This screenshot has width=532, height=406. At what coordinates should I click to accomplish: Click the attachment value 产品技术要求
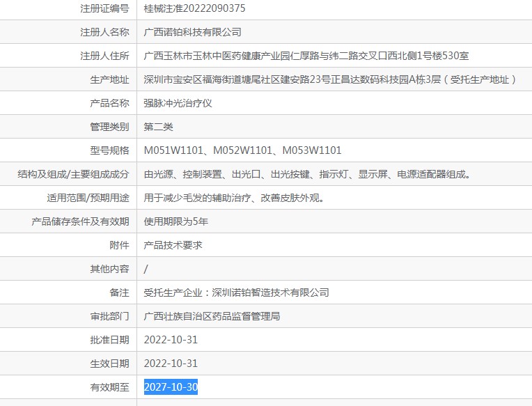pos(173,245)
